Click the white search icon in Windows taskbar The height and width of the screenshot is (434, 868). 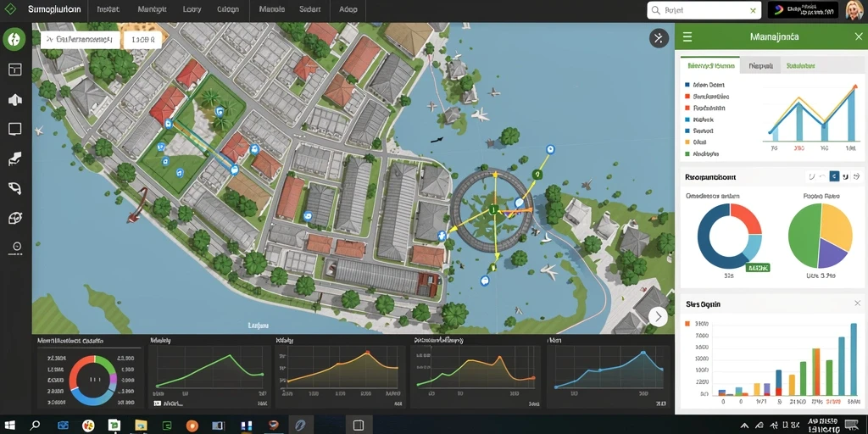[x=35, y=426]
